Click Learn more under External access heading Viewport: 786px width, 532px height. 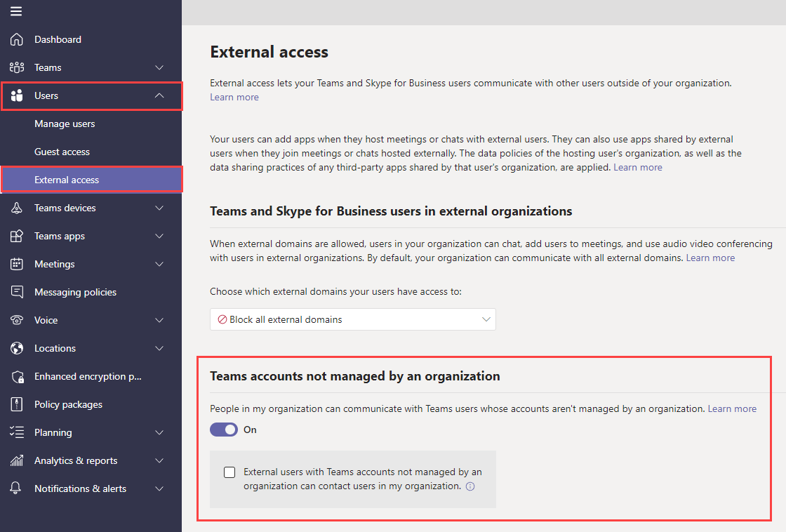tap(234, 97)
